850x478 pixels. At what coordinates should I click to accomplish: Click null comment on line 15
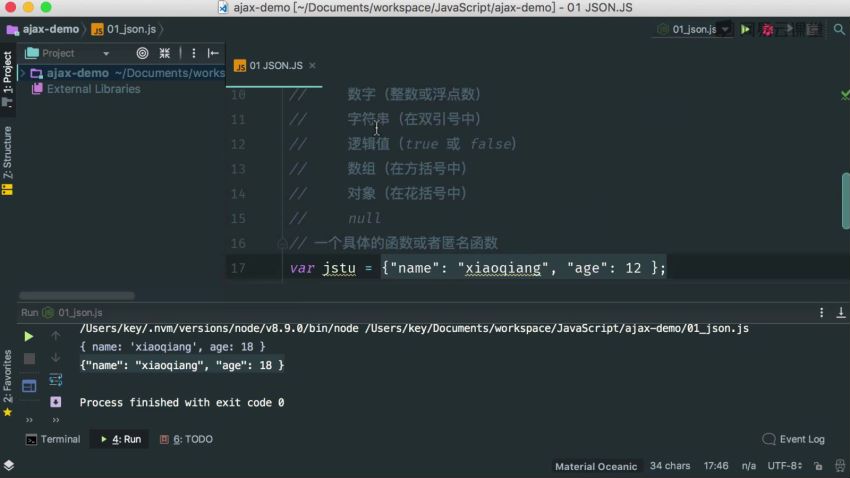364,218
